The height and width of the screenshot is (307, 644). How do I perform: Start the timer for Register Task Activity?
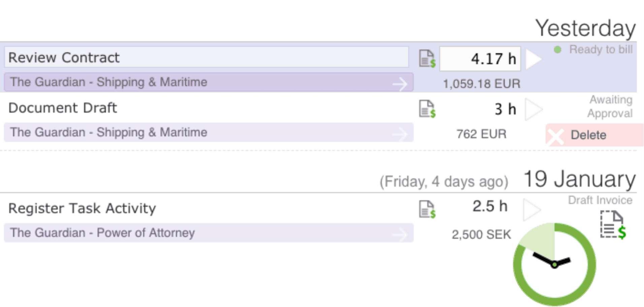[x=532, y=210]
